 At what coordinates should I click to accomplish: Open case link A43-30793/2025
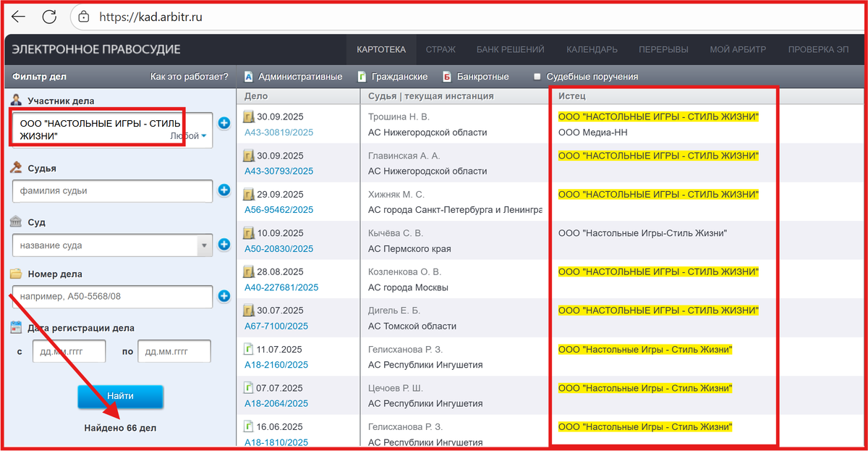(278, 171)
